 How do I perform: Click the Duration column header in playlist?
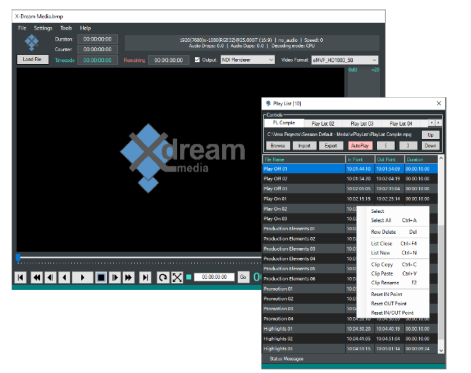click(x=421, y=160)
